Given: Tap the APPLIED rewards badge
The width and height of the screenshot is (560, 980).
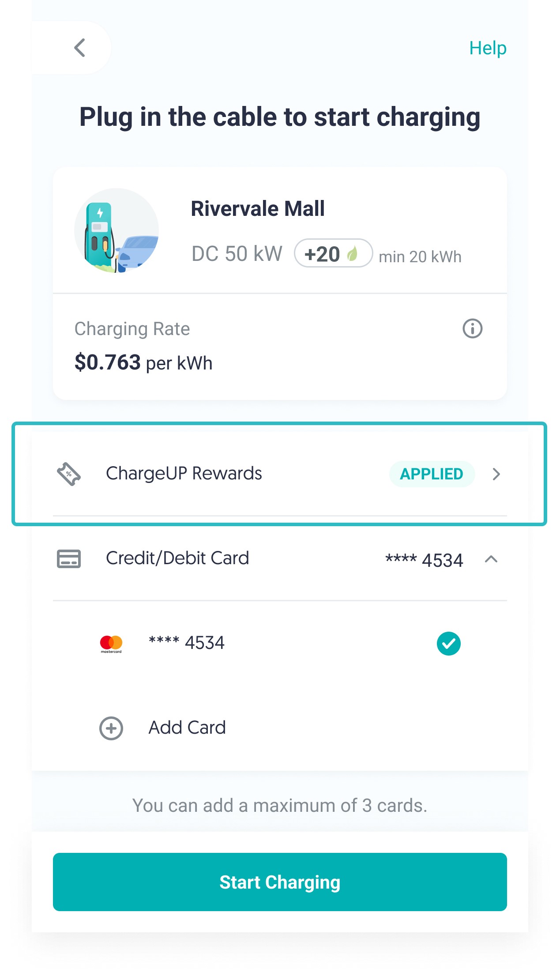Looking at the screenshot, I should pyautogui.click(x=431, y=474).
